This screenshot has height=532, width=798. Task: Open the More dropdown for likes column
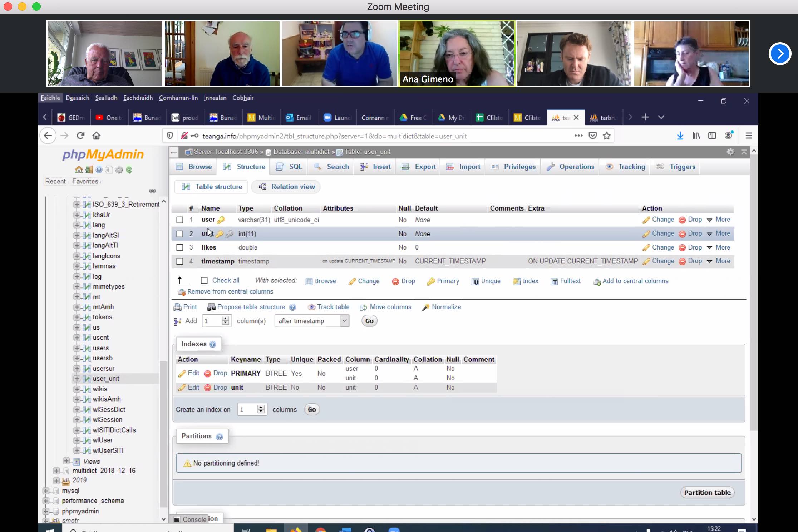(718, 247)
